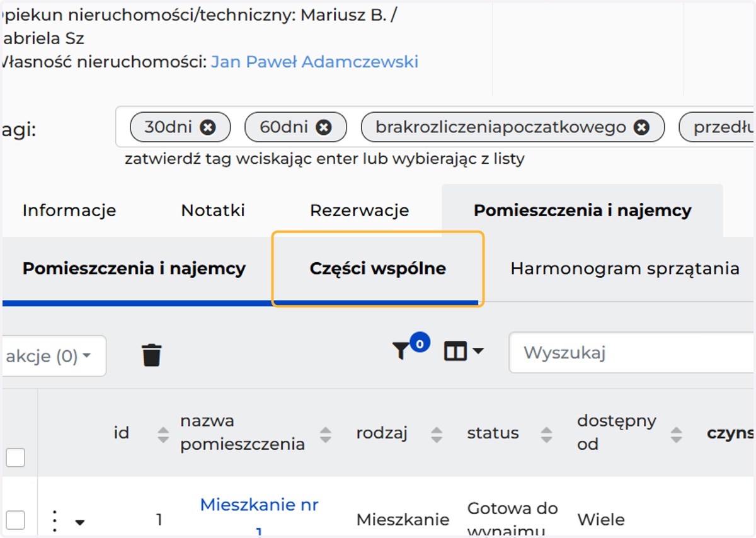The height and width of the screenshot is (538, 756).
Task: Switch to Części wspólne sub-tab
Action: pos(378,269)
